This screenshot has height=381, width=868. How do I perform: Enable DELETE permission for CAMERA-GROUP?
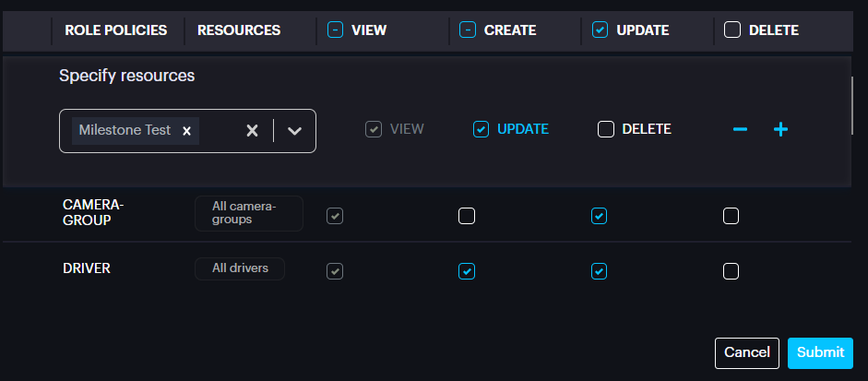731,216
